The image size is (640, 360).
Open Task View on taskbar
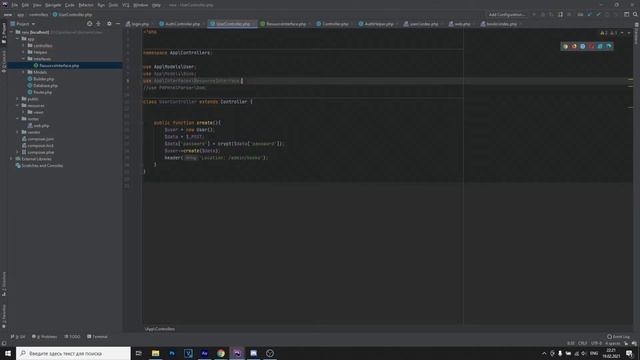(x=138, y=353)
